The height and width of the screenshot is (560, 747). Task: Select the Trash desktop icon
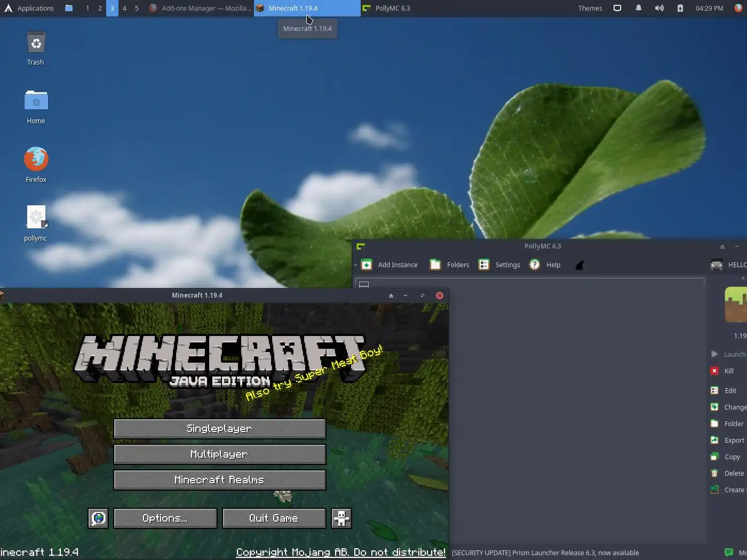(x=36, y=49)
